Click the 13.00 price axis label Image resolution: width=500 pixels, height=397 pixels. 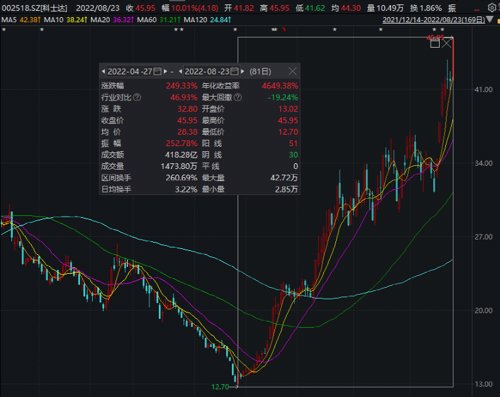pyautogui.click(x=483, y=384)
